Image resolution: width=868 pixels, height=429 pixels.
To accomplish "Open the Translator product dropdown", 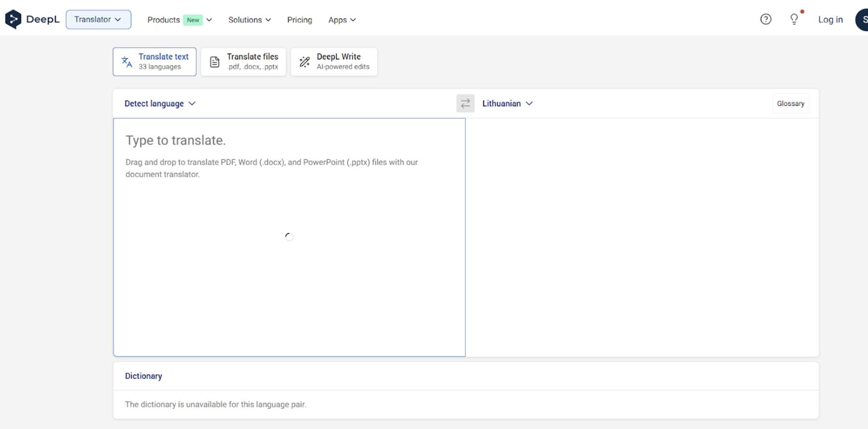I will (98, 19).
